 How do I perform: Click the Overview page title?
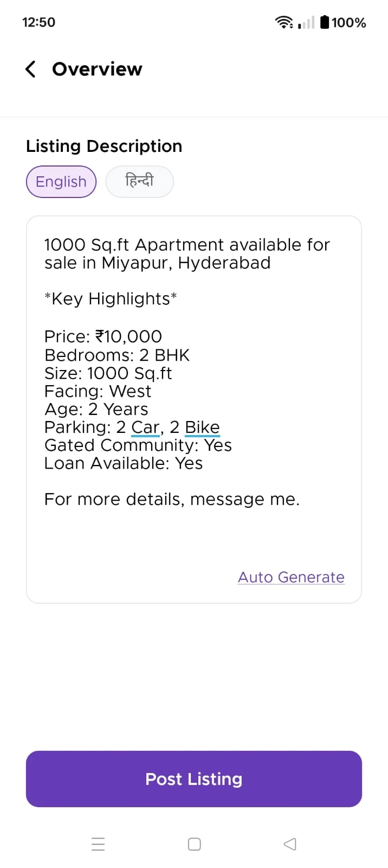pyautogui.click(x=97, y=69)
